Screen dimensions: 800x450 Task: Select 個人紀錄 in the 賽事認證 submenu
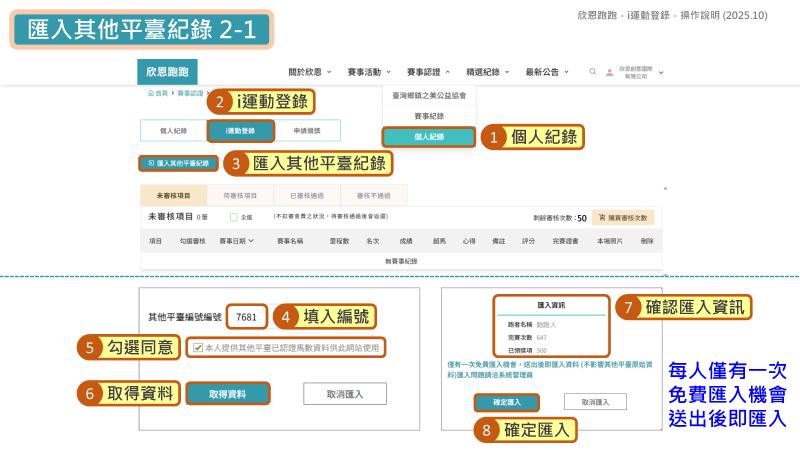click(429, 137)
